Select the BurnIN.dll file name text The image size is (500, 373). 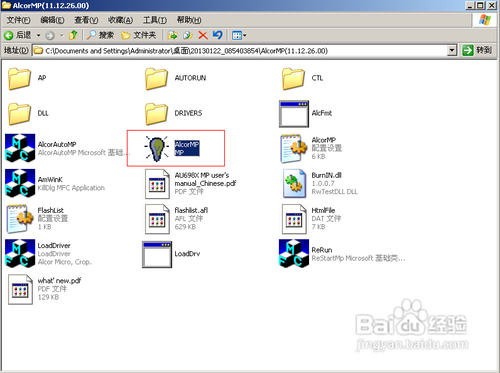click(x=327, y=175)
